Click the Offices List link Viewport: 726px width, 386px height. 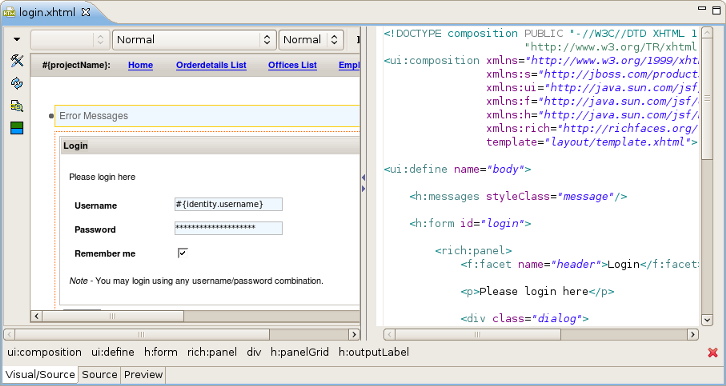(293, 65)
